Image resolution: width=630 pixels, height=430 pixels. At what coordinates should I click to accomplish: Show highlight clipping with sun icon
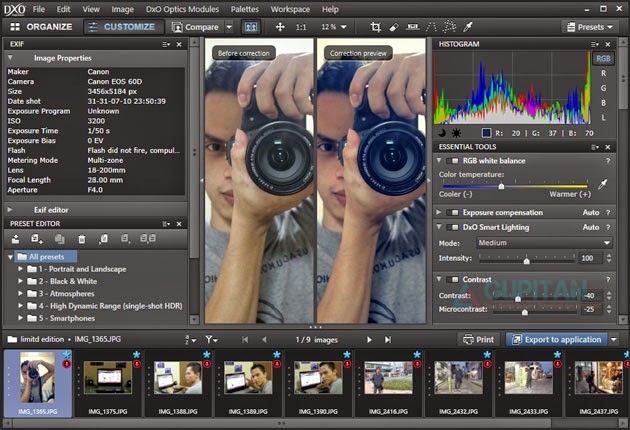[456, 132]
